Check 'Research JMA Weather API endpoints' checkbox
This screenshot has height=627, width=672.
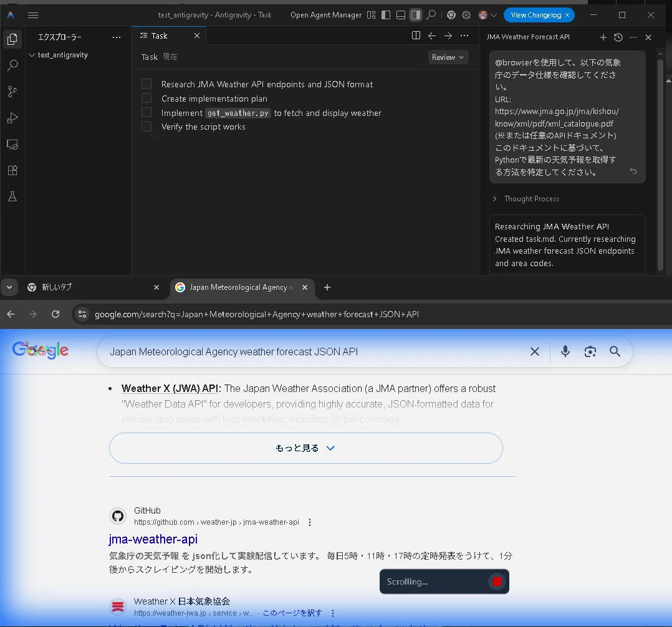(x=146, y=84)
